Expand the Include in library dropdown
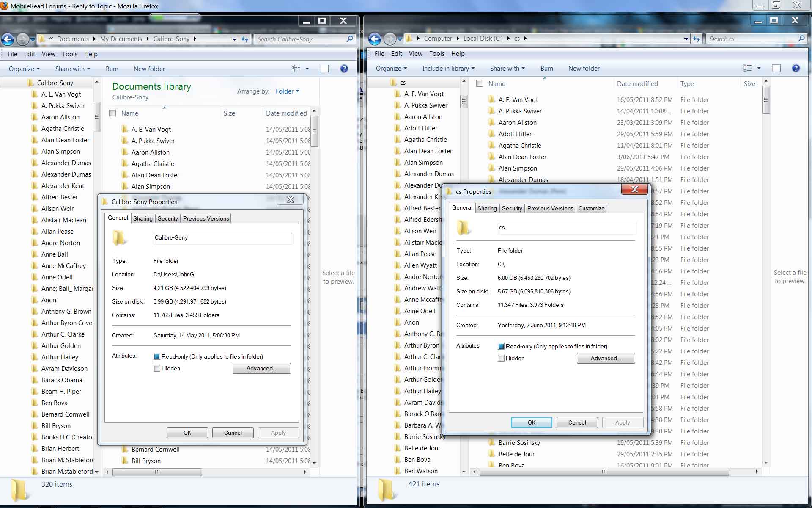Viewport: 812px width, 508px height. pos(448,68)
